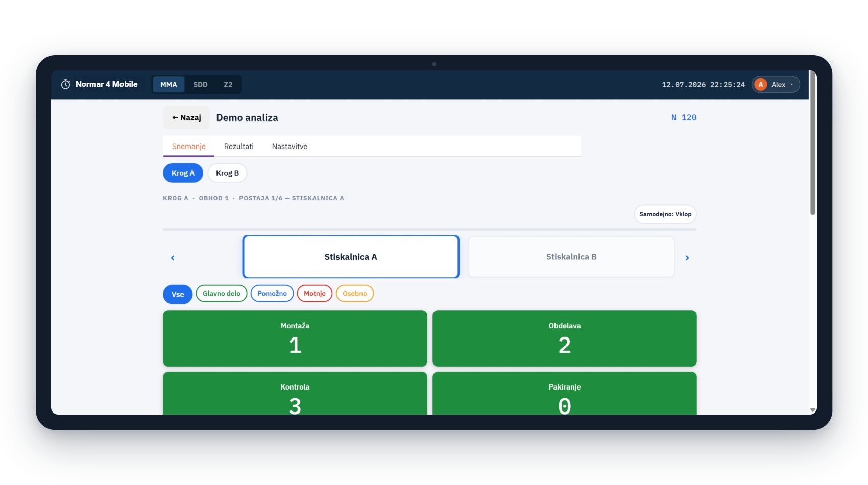The height and width of the screenshot is (485, 868).
Task: Toggle Samodejno: Vklop auto mode
Action: click(x=665, y=214)
